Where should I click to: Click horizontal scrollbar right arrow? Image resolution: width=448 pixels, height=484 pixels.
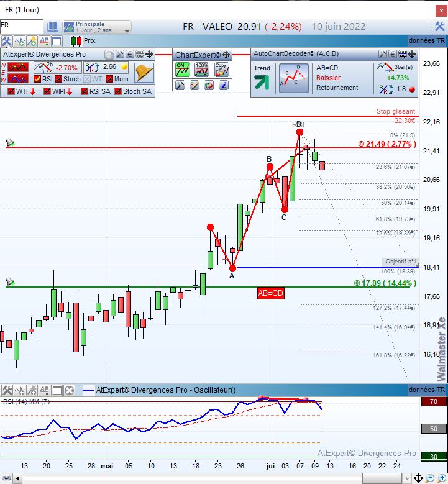[407, 479]
